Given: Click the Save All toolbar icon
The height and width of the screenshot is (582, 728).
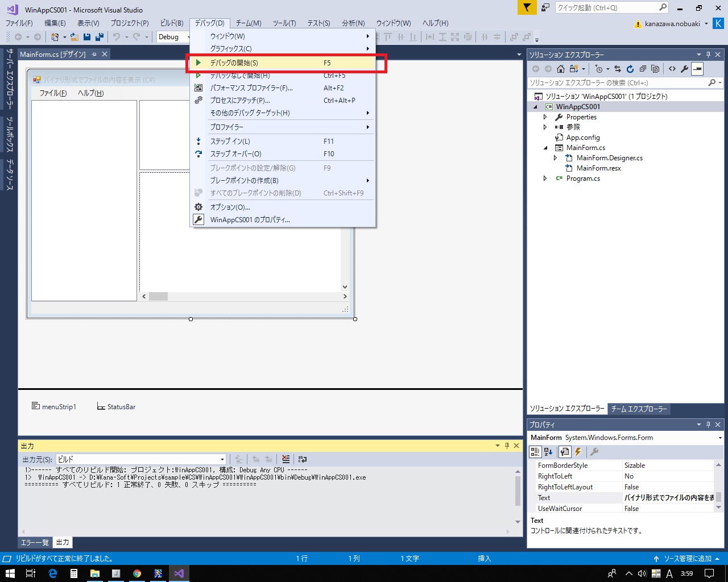Looking at the screenshot, I should [100, 37].
